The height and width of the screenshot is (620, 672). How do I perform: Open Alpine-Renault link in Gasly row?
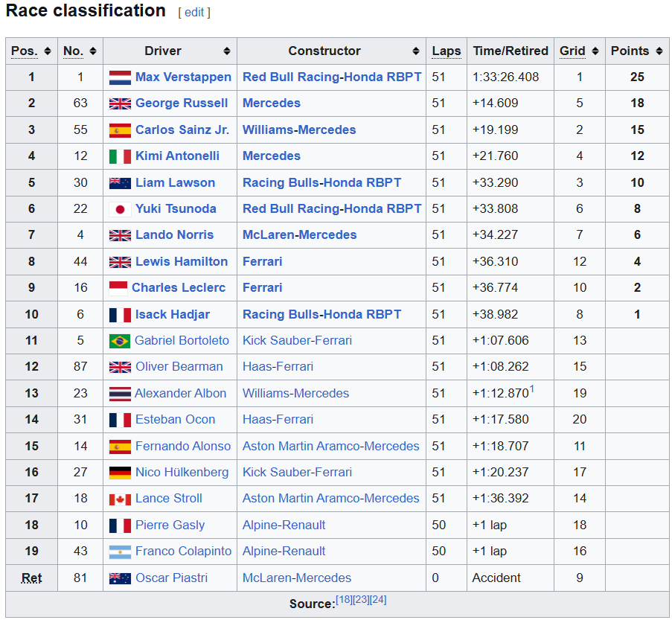[284, 525]
